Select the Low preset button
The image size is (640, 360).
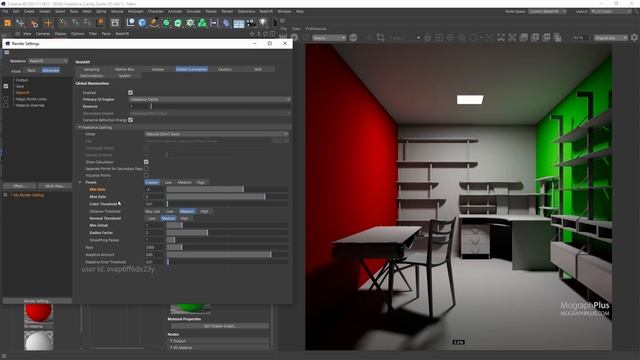pos(168,182)
